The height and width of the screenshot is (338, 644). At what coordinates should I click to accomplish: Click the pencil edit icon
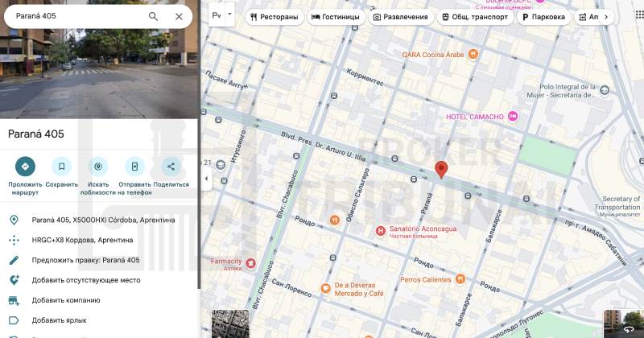click(14, 260)
